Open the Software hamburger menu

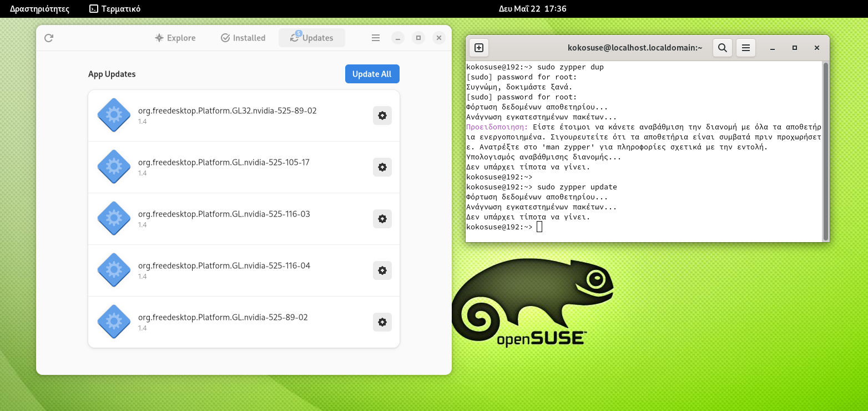(x=376, y=38)
